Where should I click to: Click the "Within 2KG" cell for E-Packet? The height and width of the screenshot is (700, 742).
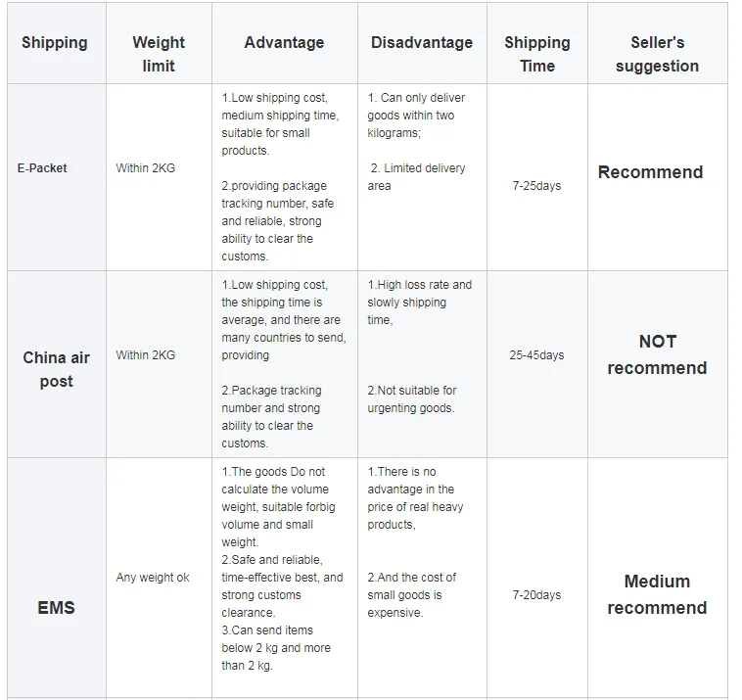[x=146, y=168]
